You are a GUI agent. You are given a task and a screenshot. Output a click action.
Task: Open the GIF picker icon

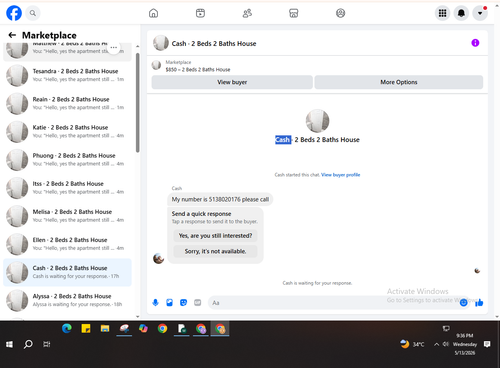(x=198, y=303)
